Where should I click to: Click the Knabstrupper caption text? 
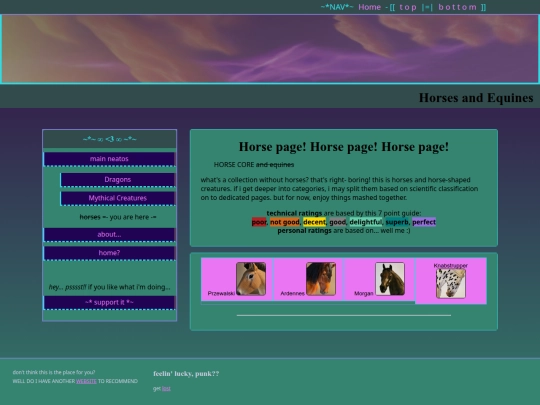(451, 266)
